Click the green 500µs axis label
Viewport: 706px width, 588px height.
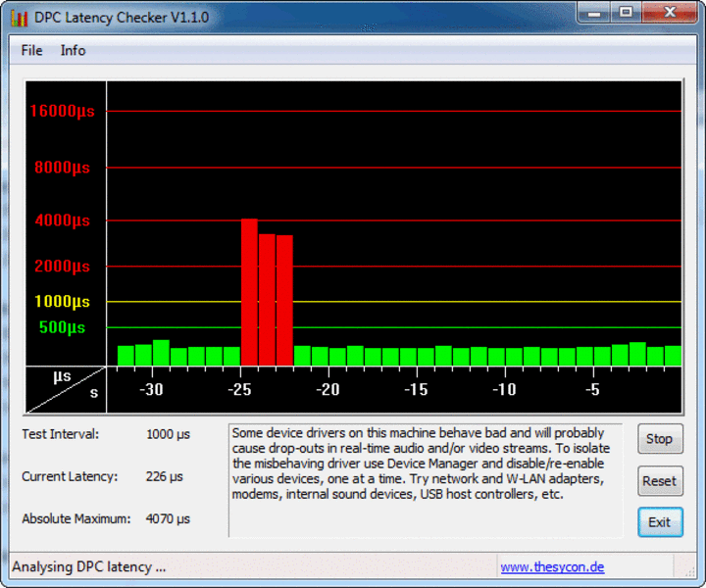point(62,327)
